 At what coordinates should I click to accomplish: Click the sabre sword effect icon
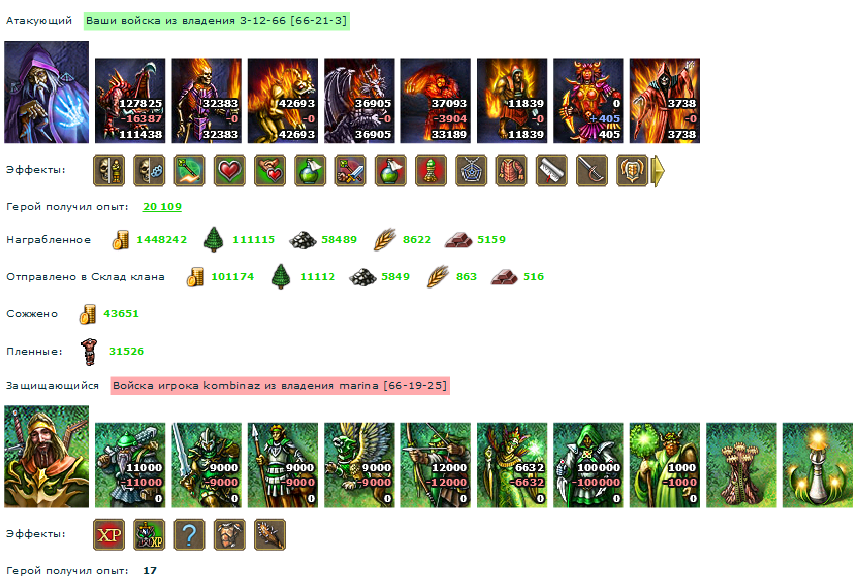click(592, 170)
